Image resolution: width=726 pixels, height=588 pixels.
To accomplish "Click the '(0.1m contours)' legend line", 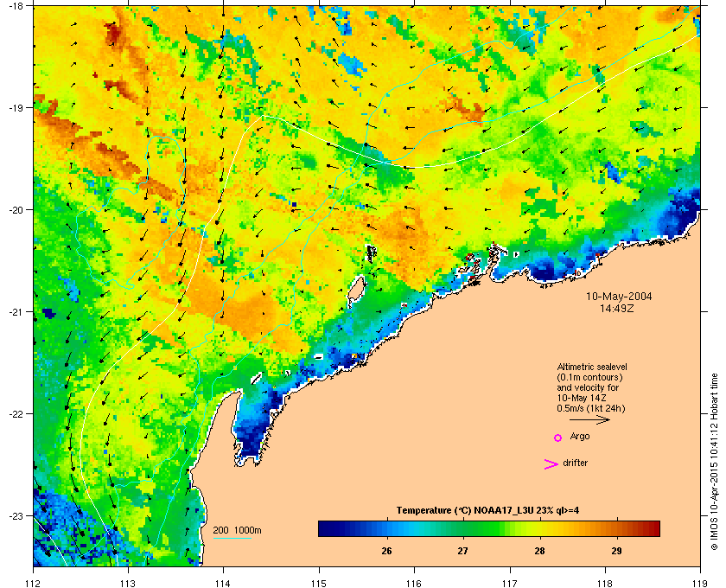I will click(x=589, y=377).
